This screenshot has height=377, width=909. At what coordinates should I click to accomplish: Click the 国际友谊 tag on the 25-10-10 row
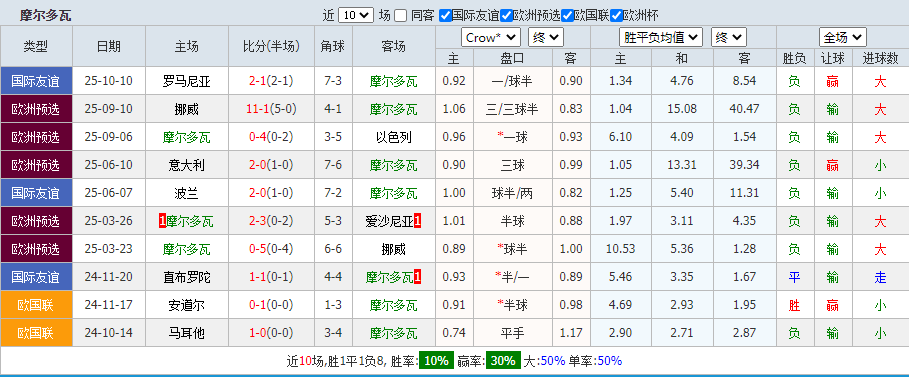(x=37, y=81)
